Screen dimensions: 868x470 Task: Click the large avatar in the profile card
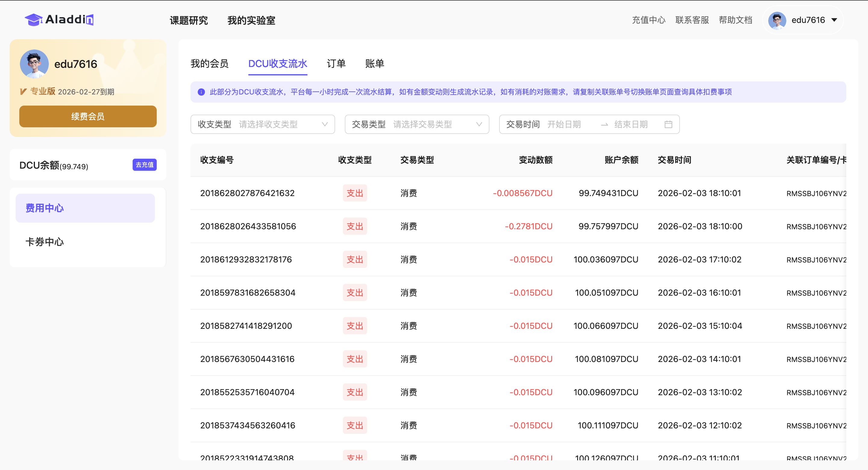pos(34,64)
